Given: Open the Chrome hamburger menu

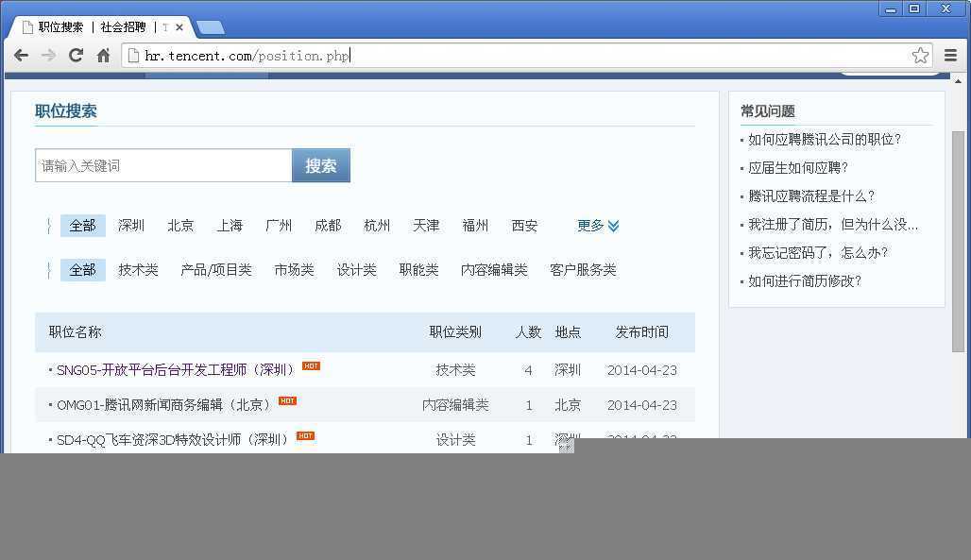Looking at the screenshot, I should (x=950, y=55).
